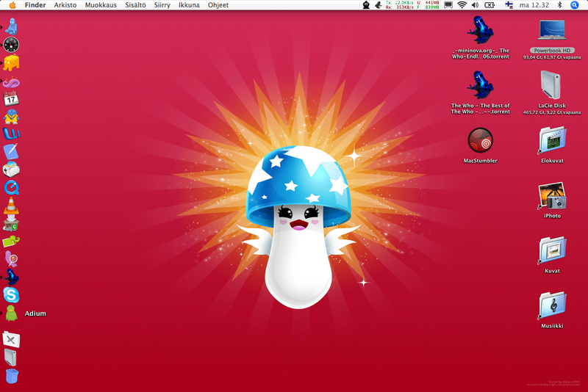The height and width of the screenshot is (392, 588).
Task: Launch VLC traffic cone icon in dock
Action: 11,206
